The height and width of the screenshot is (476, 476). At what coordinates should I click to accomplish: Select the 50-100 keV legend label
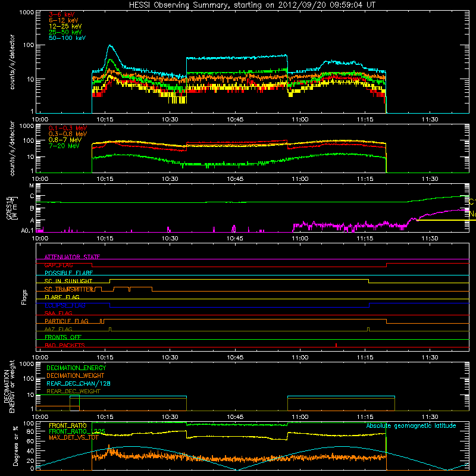pos(67,38)
